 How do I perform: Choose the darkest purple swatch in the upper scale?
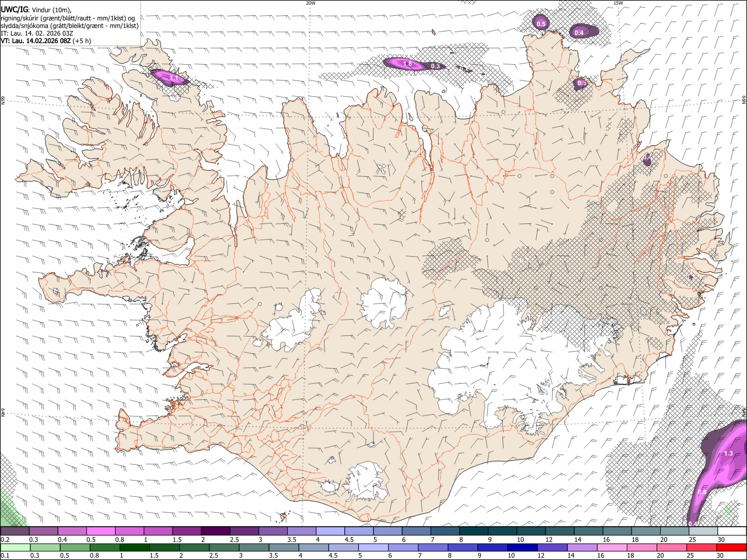[x=215, y=531]
